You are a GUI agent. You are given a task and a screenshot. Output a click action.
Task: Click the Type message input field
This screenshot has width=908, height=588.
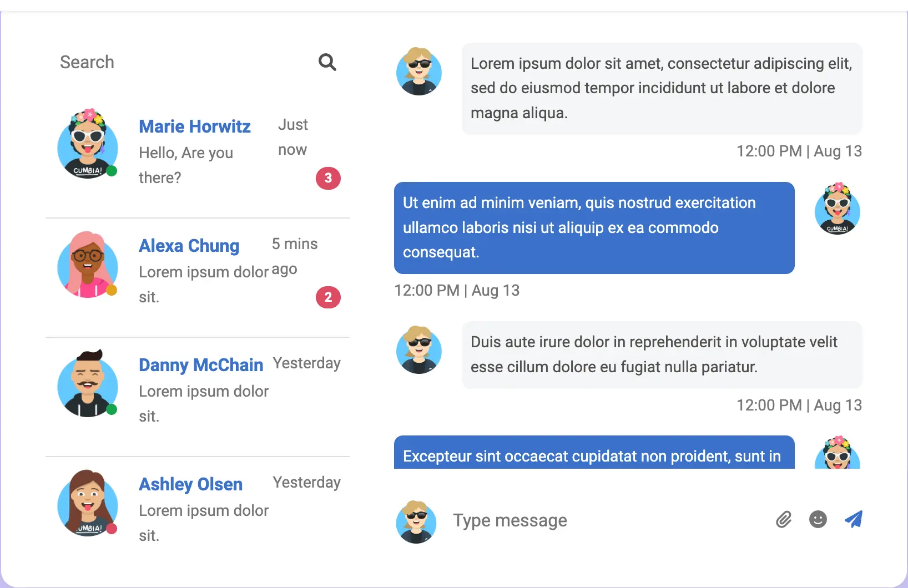(605, 520)
